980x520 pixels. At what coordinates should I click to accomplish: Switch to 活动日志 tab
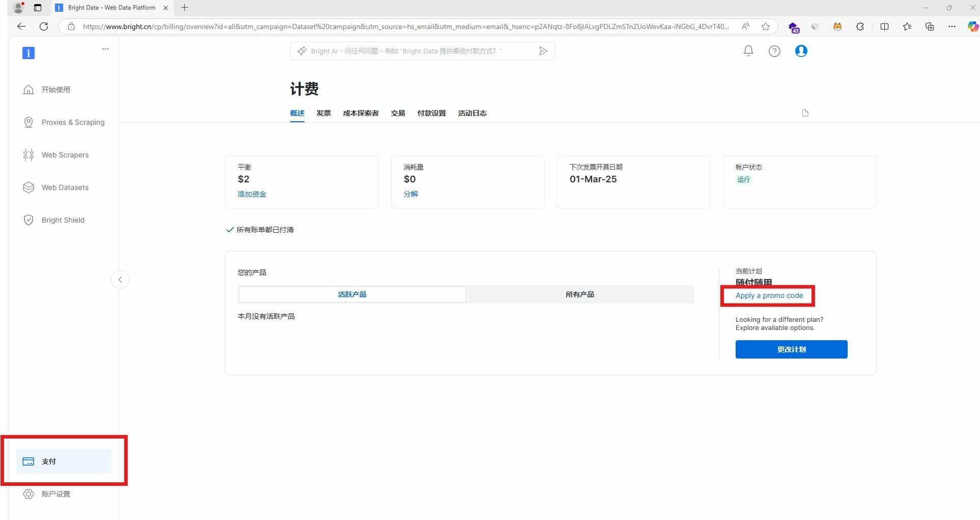pos(472,113)
